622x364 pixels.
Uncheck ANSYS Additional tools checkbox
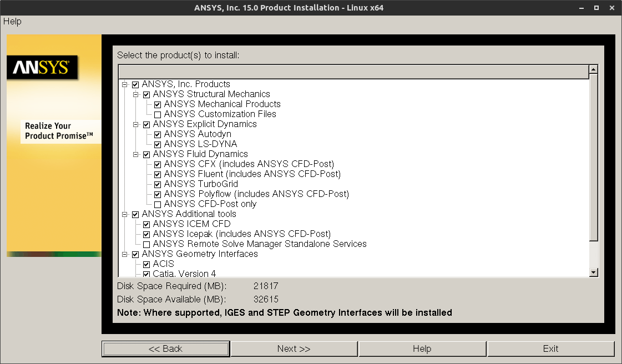coord(135,215)
